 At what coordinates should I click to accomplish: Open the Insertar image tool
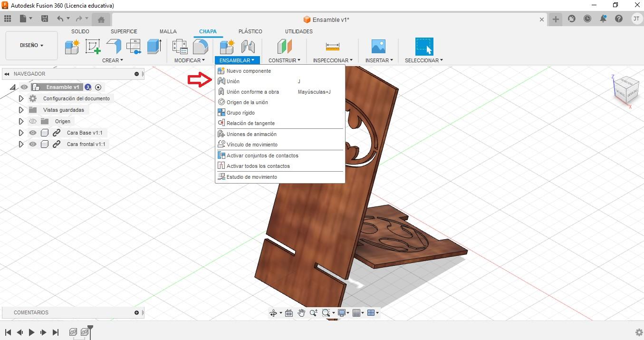click(378, 47)
